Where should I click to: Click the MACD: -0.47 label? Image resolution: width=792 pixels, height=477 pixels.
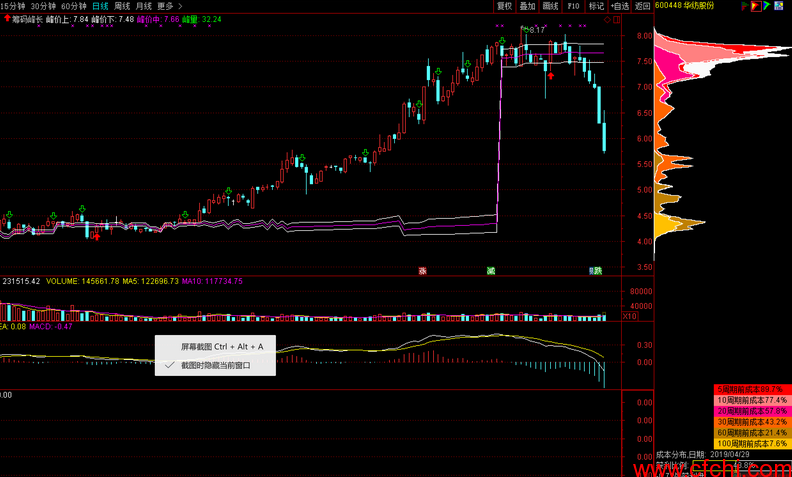point(51,326)
